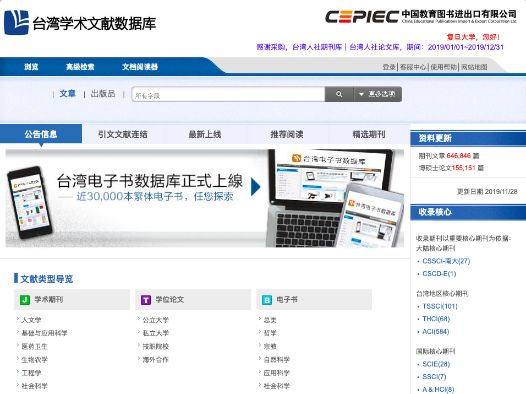This screenshot has width=526, height=394.
Task: Switch to the 精选期刊 tab
Action: pos(369,134)
